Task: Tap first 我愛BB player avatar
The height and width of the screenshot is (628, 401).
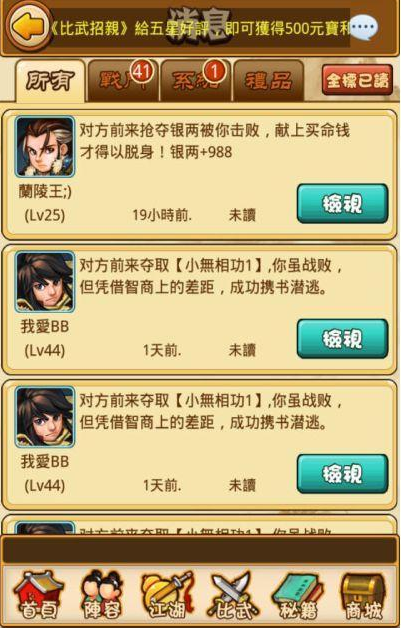Action: point(45,282)
